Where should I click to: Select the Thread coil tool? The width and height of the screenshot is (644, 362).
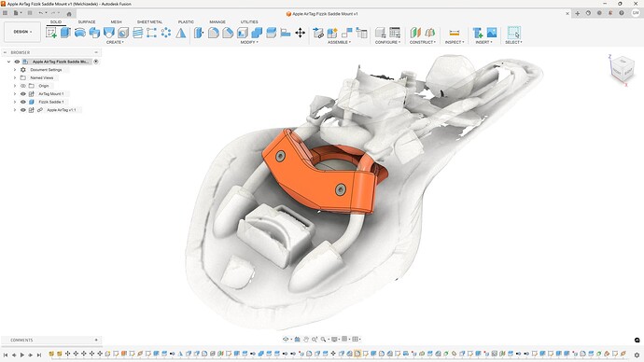[x=137, y=33]
